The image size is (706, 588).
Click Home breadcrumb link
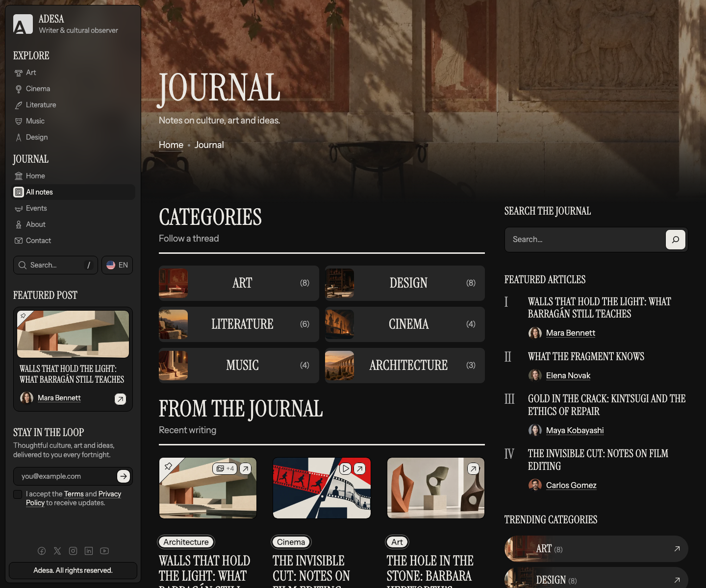[171, 145]
